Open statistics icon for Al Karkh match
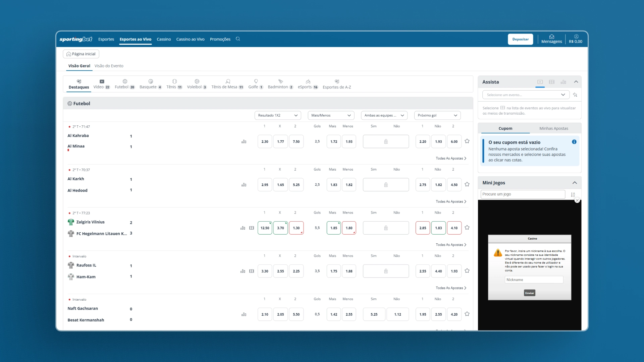Viewport: 644px width, 362px height. point(244,185)
